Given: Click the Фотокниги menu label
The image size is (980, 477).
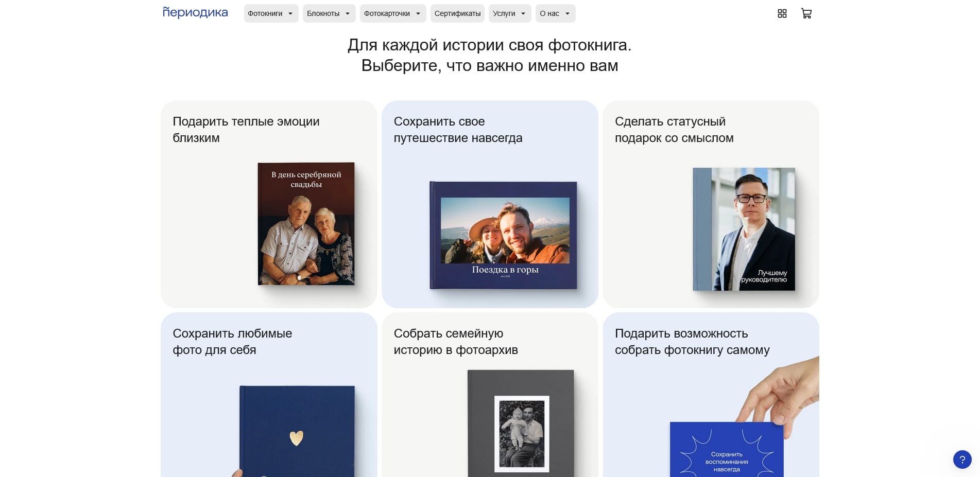Looking at the screenshot, I should click(x=265, y=13).
